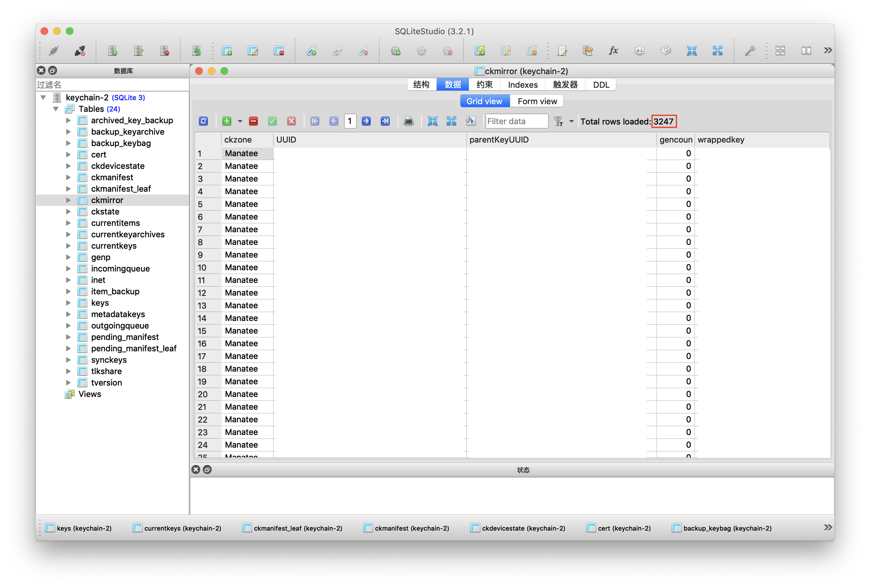The image size is (870, 588).
Task: Click the rollback red X icon
Action: 291,121
